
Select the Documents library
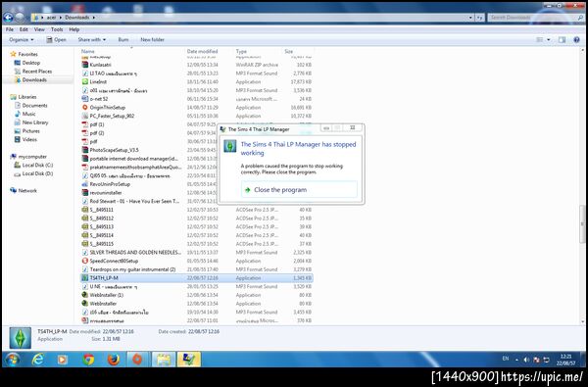(x=30, y=106)
